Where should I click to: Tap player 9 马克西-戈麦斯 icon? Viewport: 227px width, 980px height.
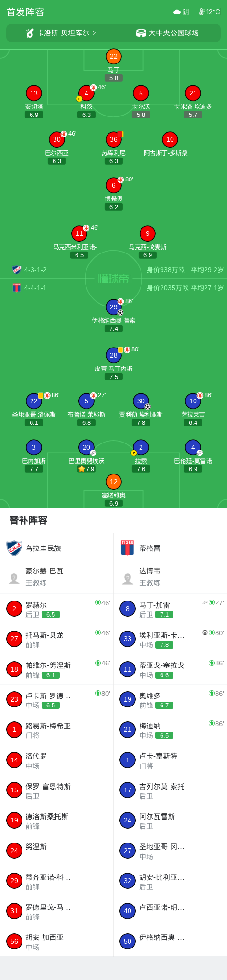147,233
